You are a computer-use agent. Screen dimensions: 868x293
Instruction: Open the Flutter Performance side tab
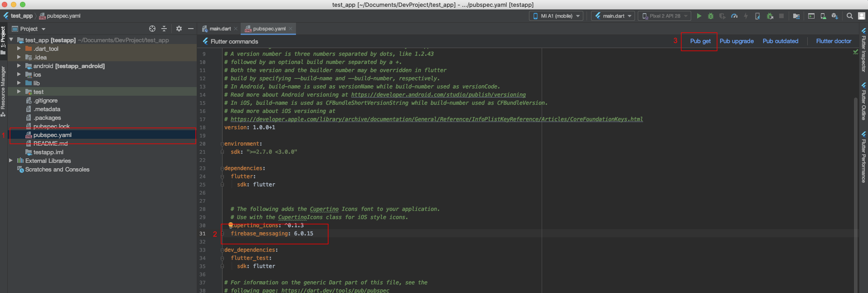pyautogui.click(x=863, y=157)
